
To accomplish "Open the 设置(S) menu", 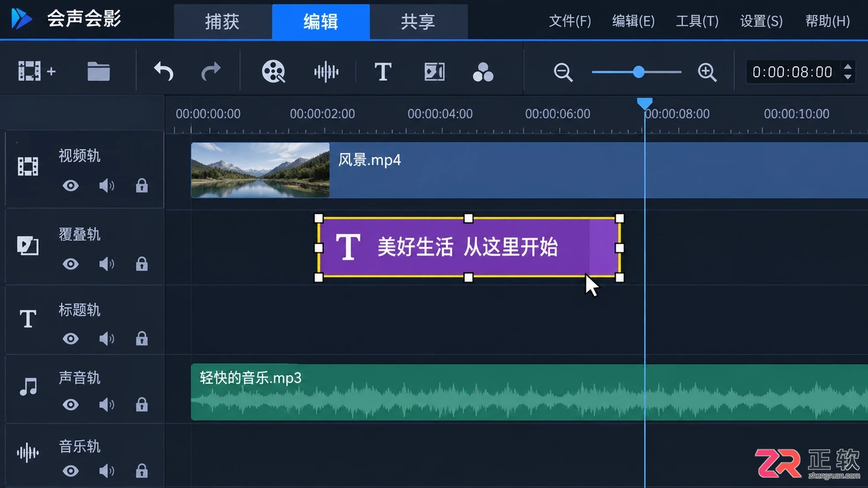I will tap(761, 21).
